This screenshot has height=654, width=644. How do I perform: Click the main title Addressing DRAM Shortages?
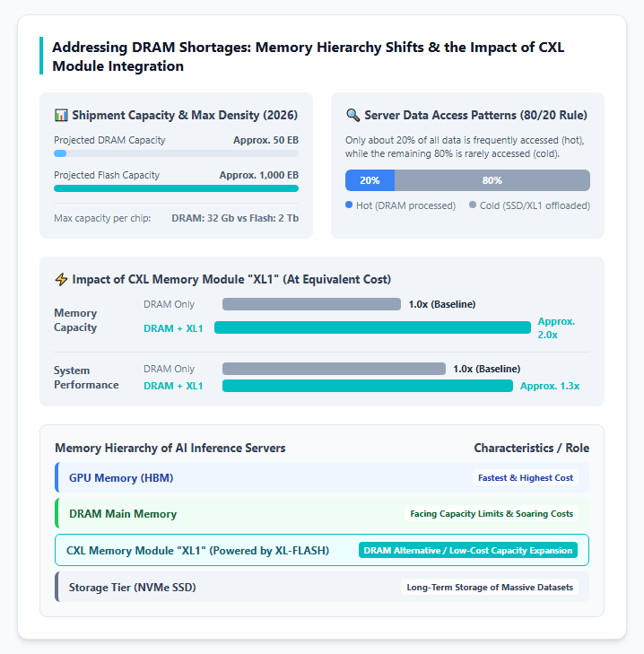(308, 57)
